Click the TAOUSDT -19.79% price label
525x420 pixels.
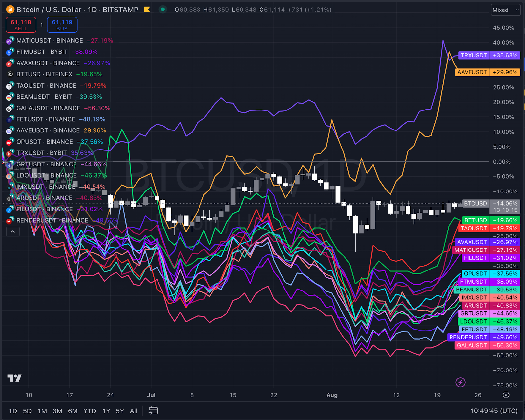pyautogui.click(x=490, y=228)
